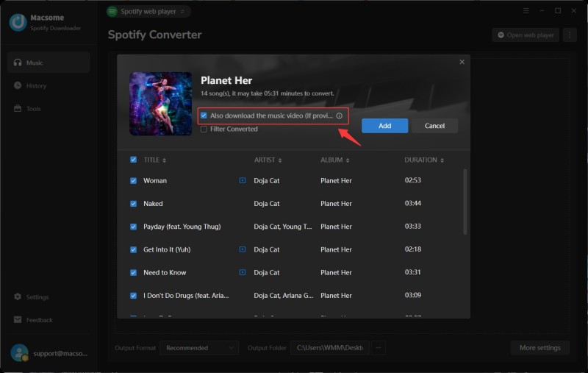Uncheck the Naked song checkbox
The height and width of the screenshot is (373, 588).
[134, 203]
